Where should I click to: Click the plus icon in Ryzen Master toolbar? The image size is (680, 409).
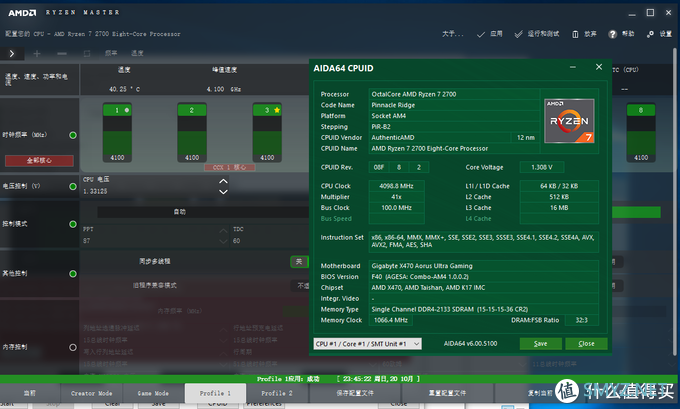point(37,53)
